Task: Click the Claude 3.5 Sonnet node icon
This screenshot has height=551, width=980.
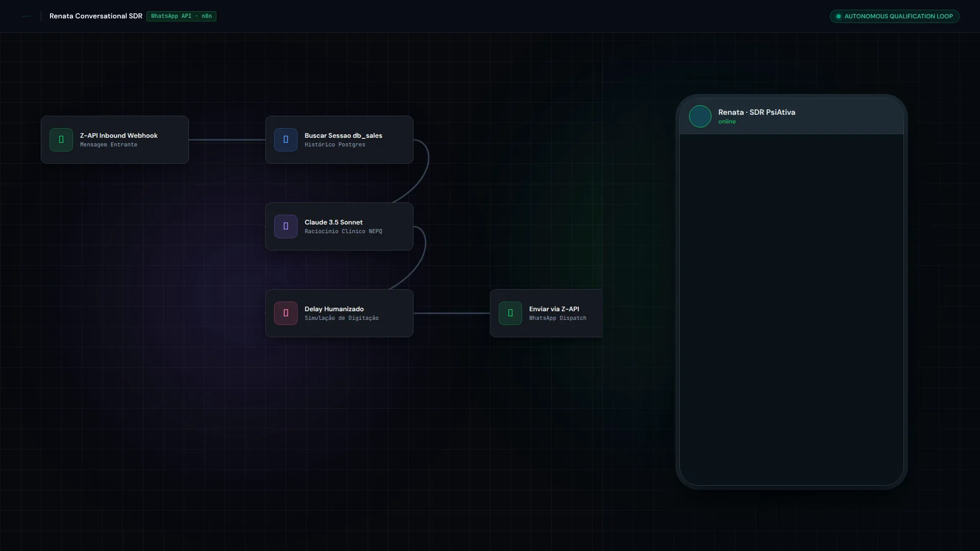Action: click(x=286, y=227)
